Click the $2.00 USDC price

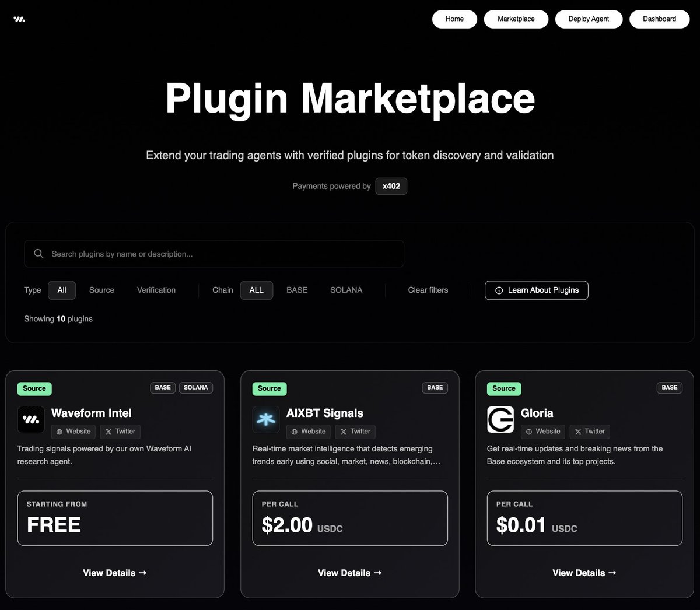tap(302, 525)
